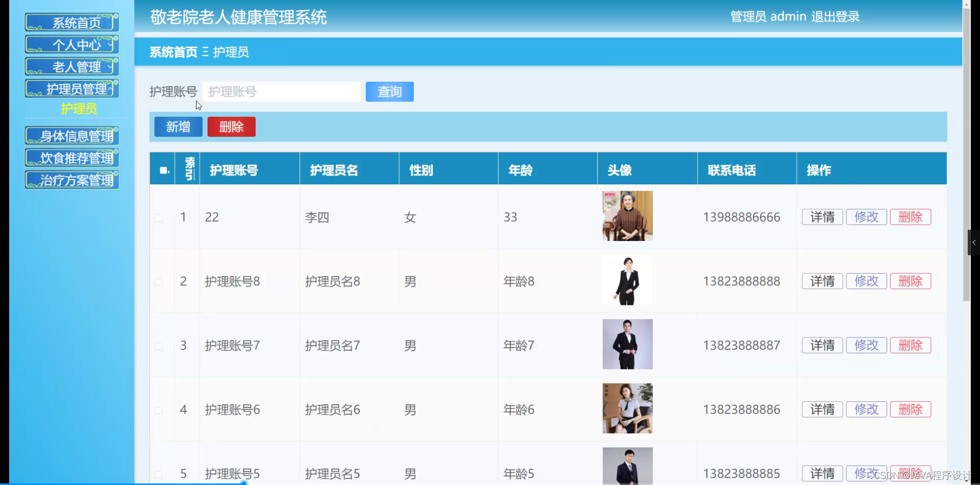Click 删除 for 护理员名8 row
The height and width of the screenshot is (485, 980).
point(911,281)
